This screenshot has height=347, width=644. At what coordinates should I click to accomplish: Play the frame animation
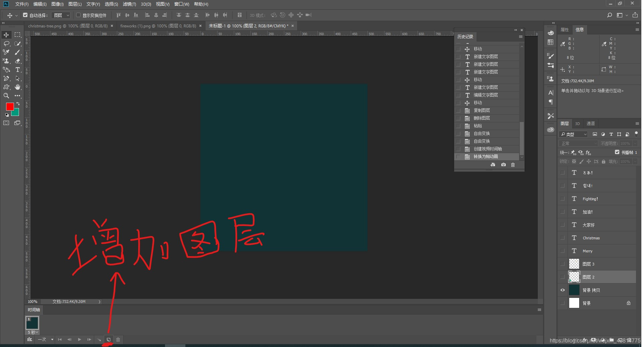(x=79, y=340)
